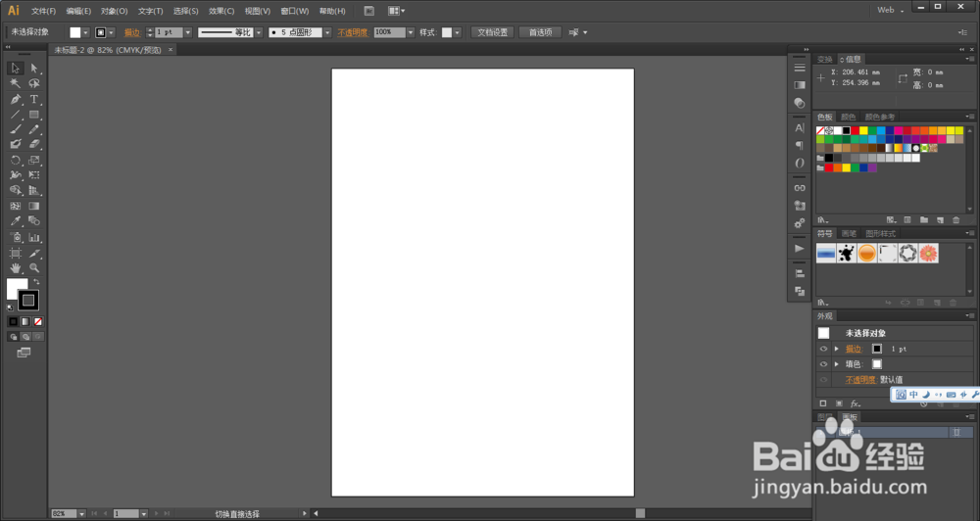Select the Column Graph tool
This screenshot has width=980, height=521.
click(x=34, y=237)
